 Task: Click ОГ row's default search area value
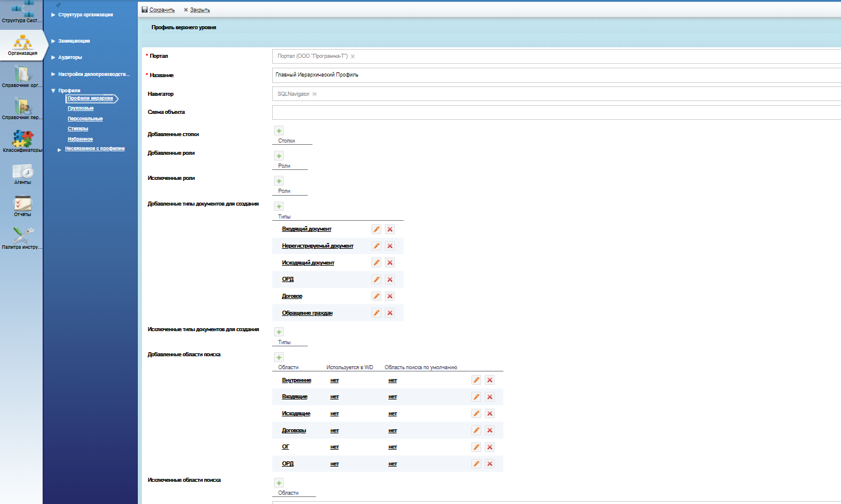click(x=392, y=447)
